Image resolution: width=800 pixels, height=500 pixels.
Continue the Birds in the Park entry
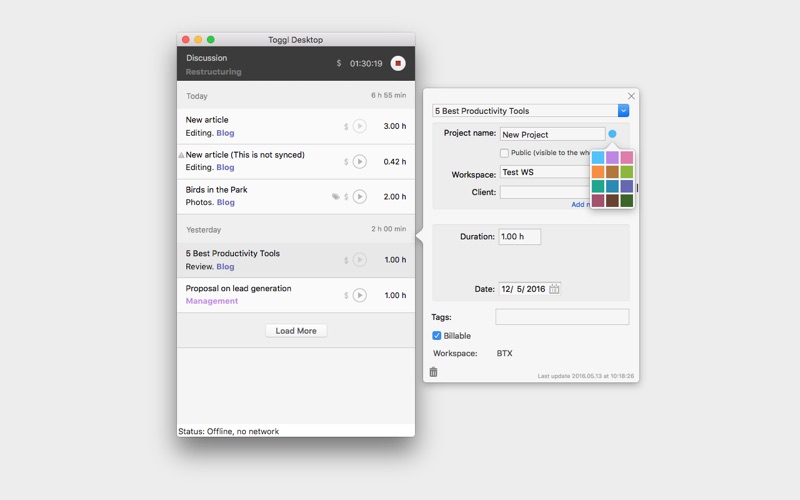pyautogui.click(x=360, y=196)
